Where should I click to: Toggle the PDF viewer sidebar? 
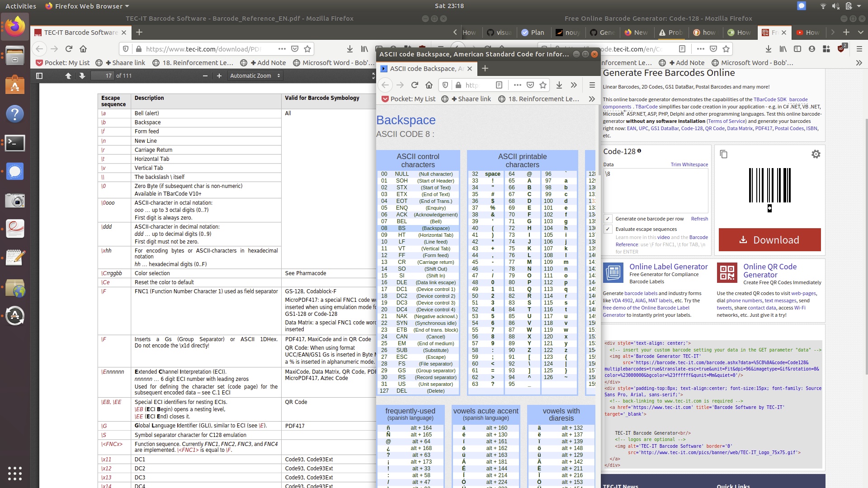tap(39, 76)
